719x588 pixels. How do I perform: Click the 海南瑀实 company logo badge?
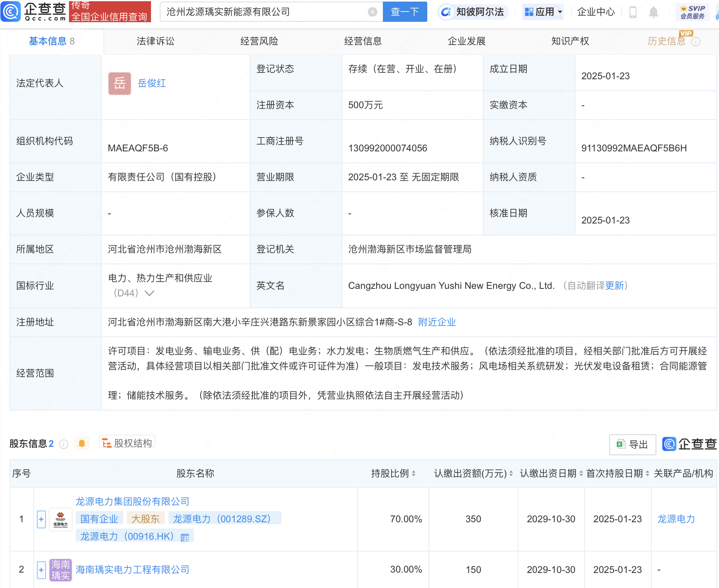60,570
